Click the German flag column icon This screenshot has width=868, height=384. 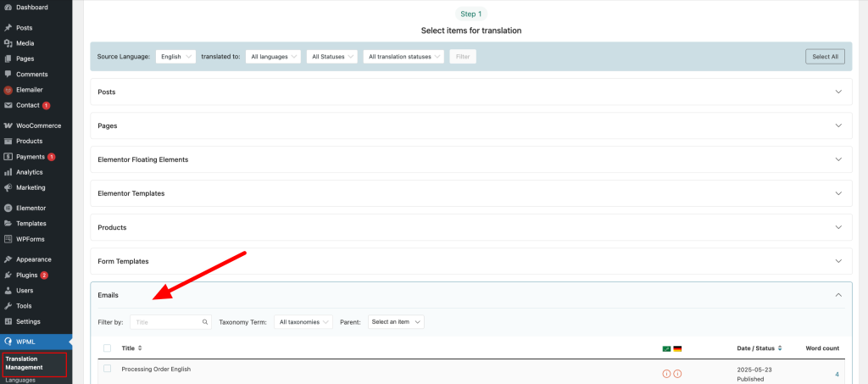click(677, 348)
